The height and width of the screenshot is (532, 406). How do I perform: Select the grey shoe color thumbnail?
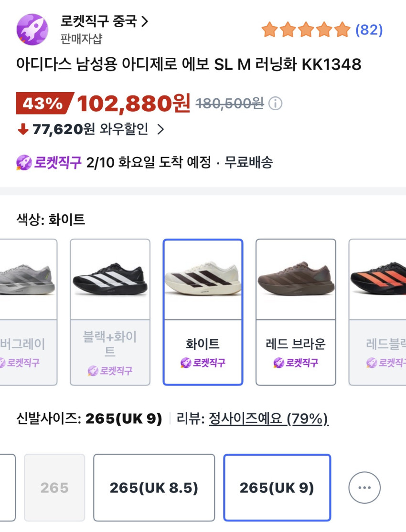tap(28, 279)
